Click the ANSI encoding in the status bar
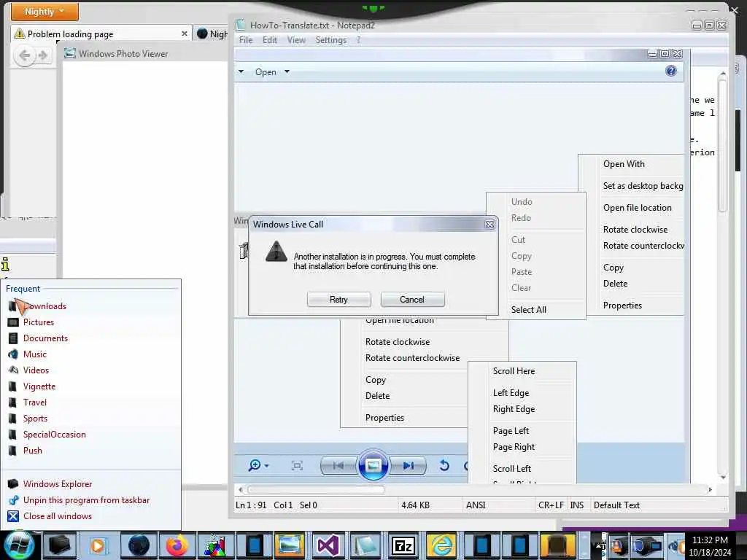 476,505
